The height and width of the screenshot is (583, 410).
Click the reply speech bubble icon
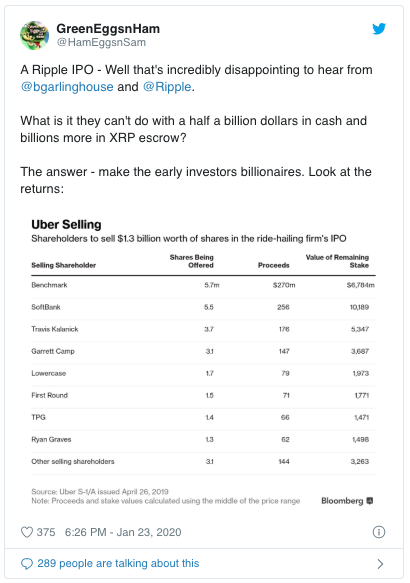(27, 564)
